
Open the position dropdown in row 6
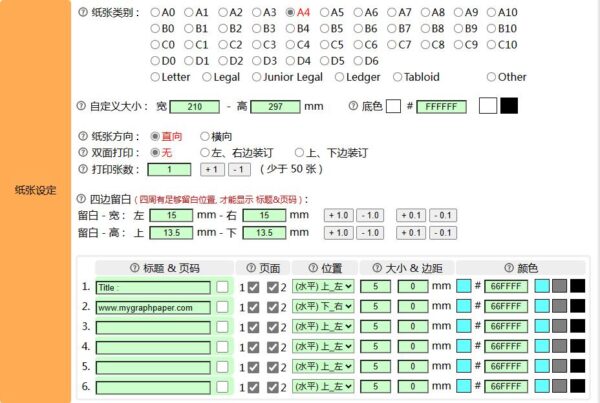tap(323, 387)
